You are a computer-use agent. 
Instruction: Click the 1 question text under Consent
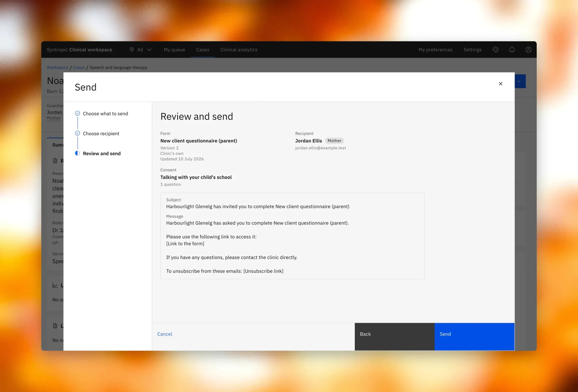(x=171, y=184)
